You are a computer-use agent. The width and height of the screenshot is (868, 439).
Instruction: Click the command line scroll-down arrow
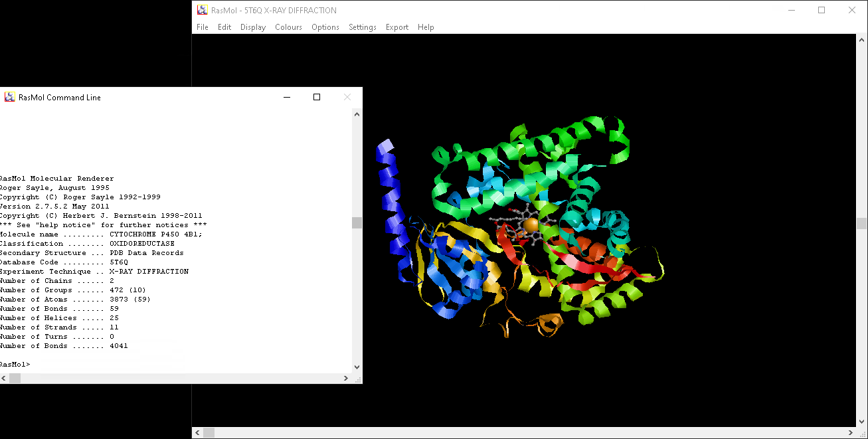coord(357,367)
